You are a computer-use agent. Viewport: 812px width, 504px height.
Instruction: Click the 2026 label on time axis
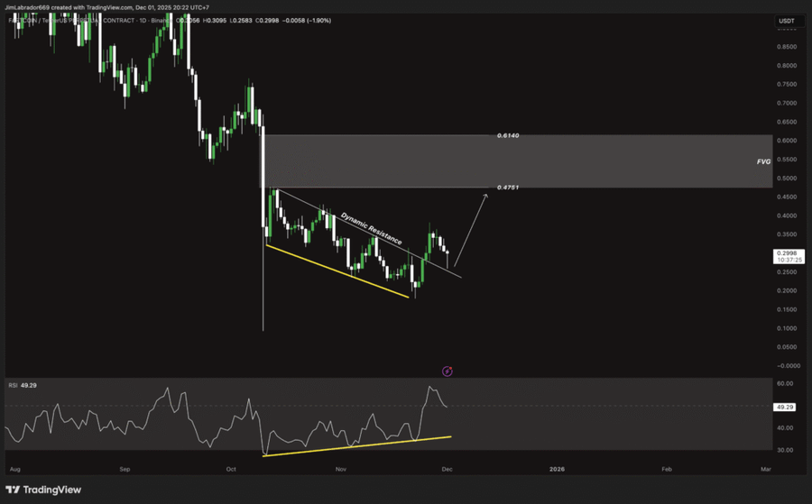[x=557, y=470]
